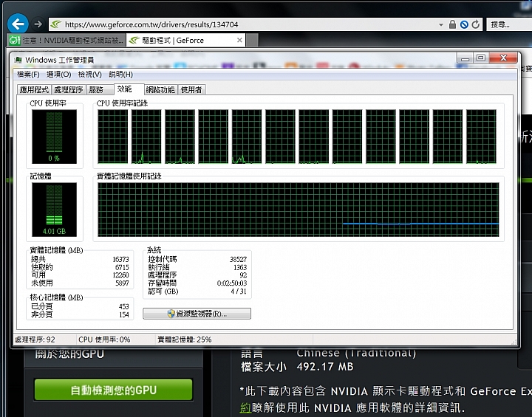Viewport: 532px width, 417px height.
Task: Click the 快取的 value 6715
Action: [122, 267]
